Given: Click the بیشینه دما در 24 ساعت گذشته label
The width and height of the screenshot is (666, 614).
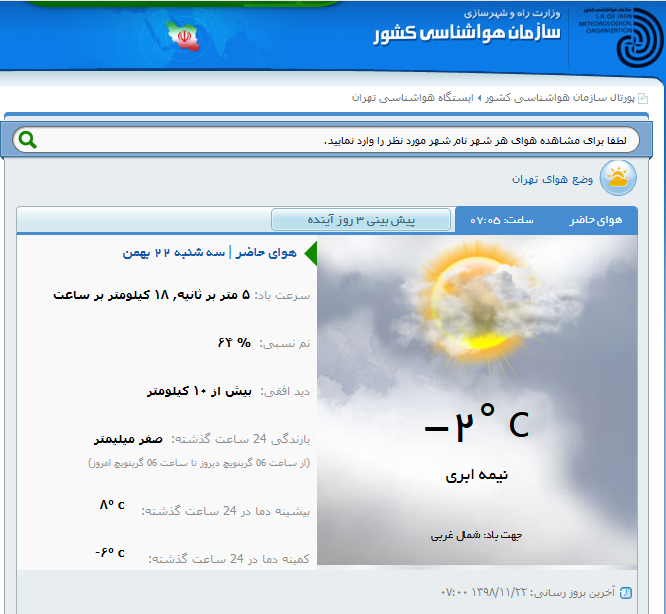Looking at the screenshot, I should pyautogui.click(x=226, y=511).
